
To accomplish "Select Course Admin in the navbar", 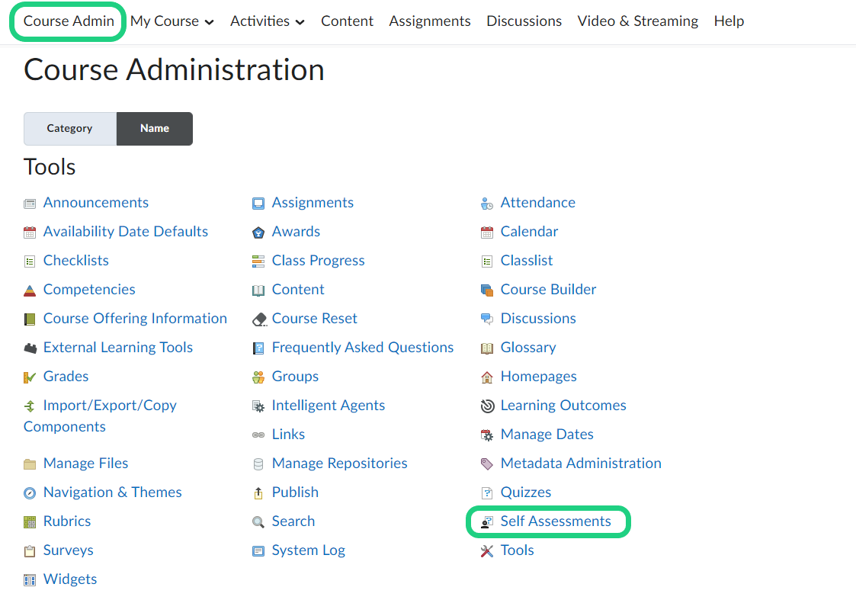I will click(x=69, y=21).
